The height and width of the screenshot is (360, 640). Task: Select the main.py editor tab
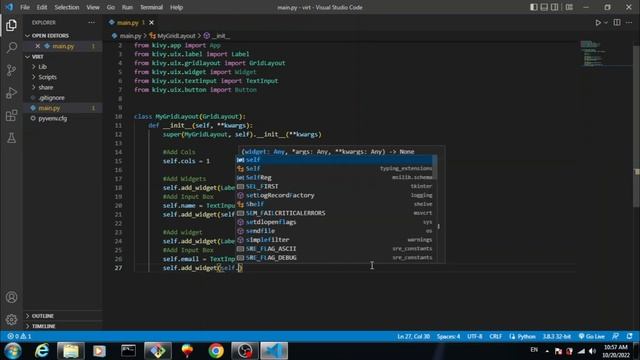(x=128, y=22)
